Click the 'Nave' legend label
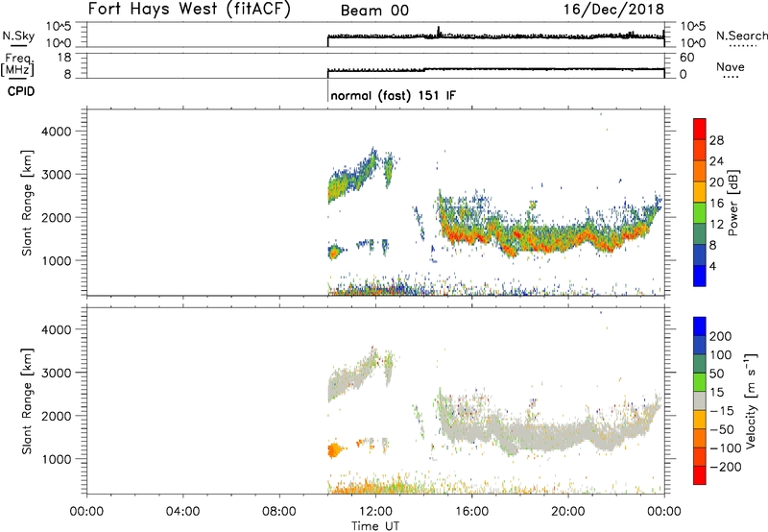Viewport: 768px width, 532px height. click(x=731, y=67)
